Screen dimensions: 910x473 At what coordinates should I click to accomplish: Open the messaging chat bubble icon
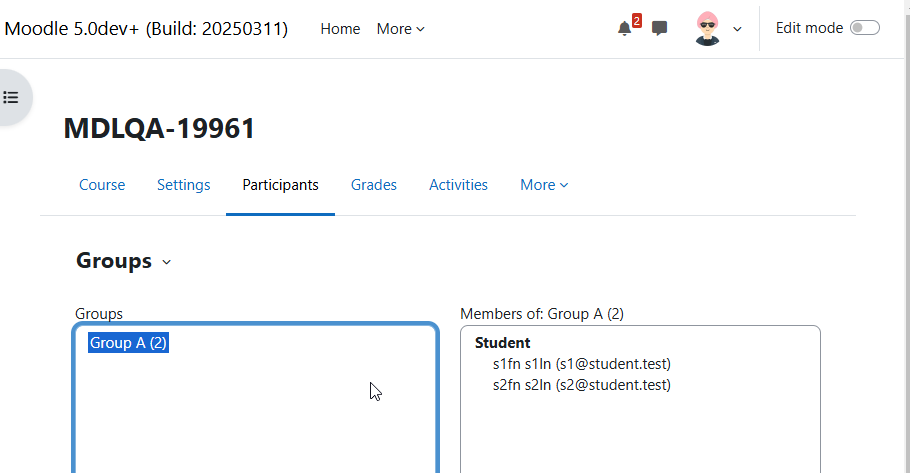click(x=659, y=28)
